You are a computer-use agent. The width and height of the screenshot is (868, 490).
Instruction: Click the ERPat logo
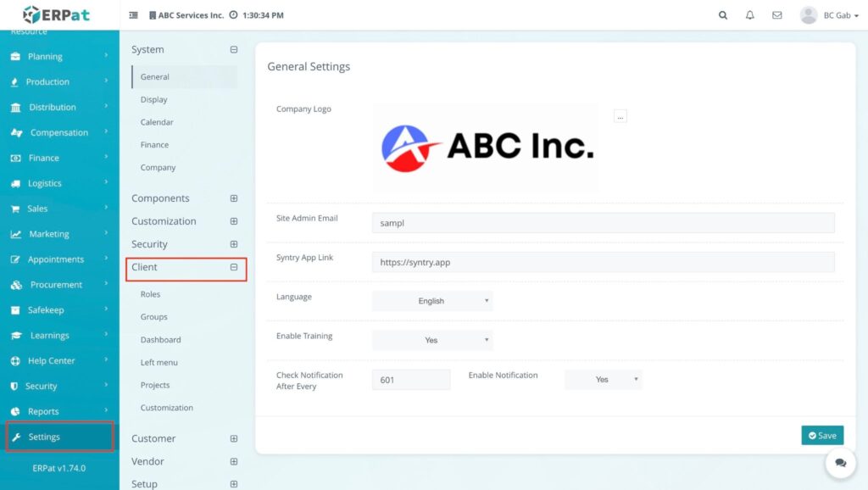(x=56, y=15)
